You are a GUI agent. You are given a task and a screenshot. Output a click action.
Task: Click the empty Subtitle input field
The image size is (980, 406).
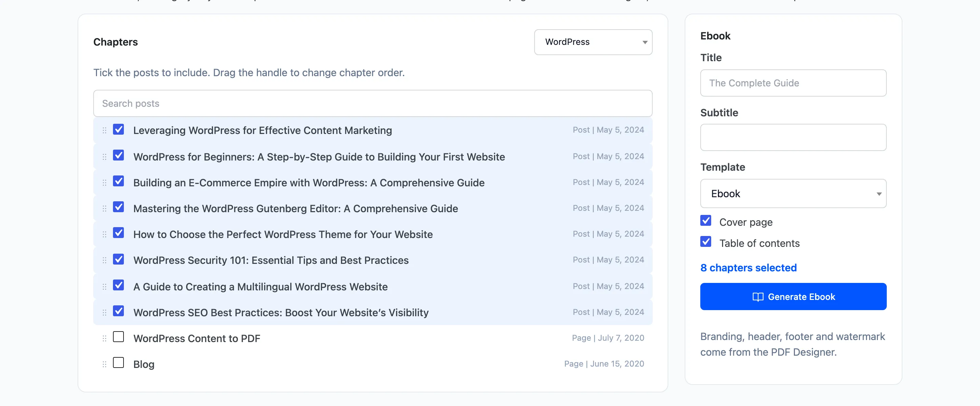(793, 137)
